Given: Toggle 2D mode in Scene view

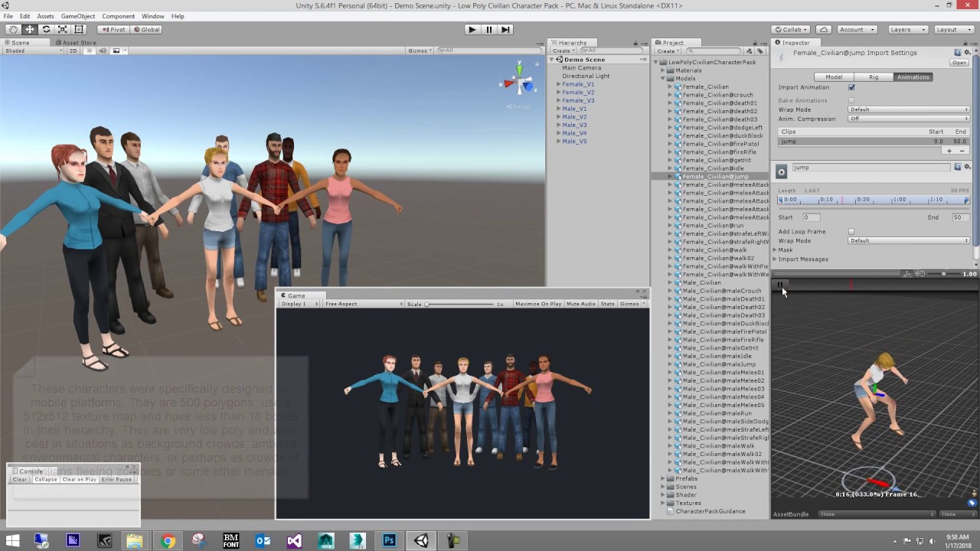Looking at the screenshot, I should click(x=73, y=51).
